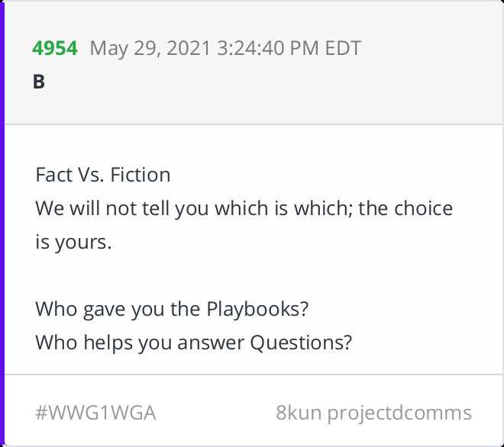Viewport: 504px width, 447px height.
Task: Click the line starting 'We will not tell you'
Action: (244, 208)
